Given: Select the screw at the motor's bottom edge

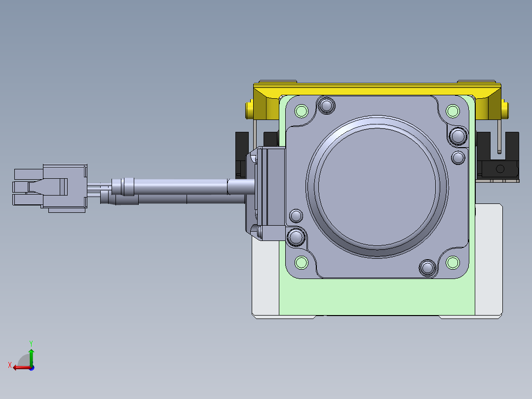Looking at the screenshot, I should [x=427, y=268].
